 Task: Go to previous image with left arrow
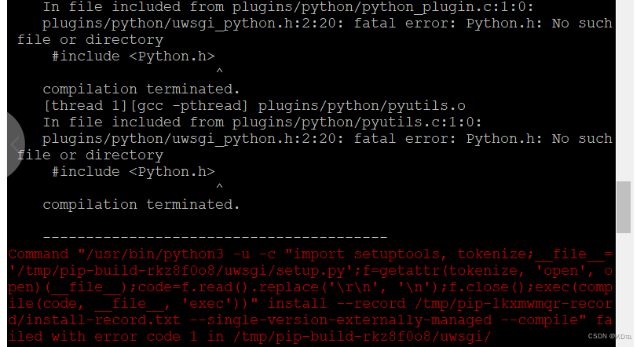click(x=16, y=144)
